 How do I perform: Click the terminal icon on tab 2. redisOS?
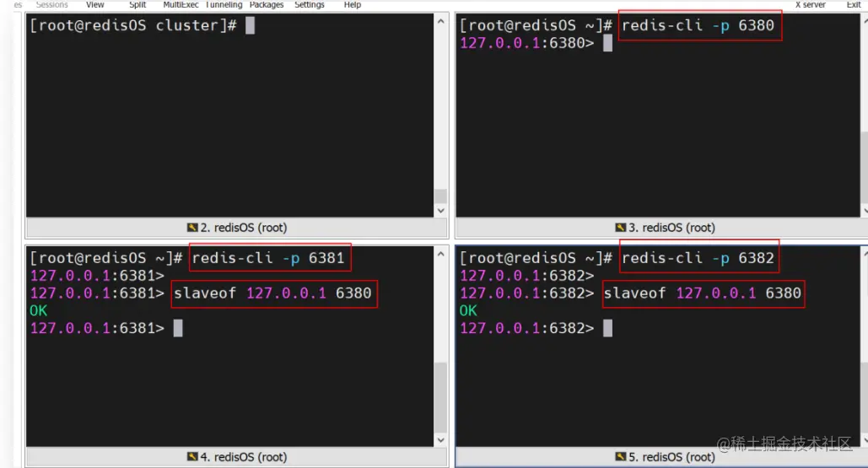pos(192,228)
